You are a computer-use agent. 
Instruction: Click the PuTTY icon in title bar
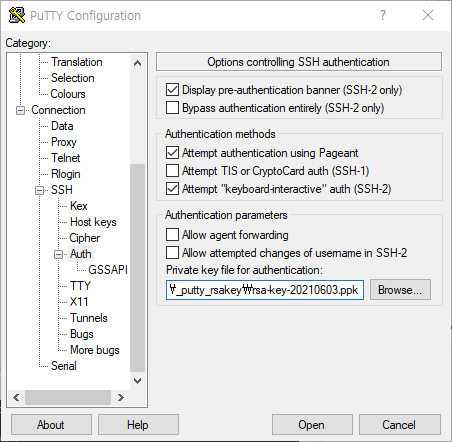[17, 15]
